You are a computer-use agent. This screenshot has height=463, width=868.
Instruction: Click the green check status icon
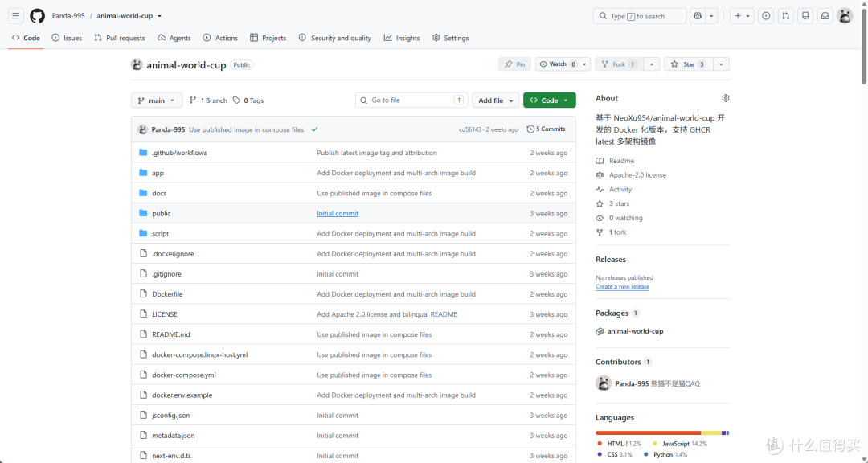pos(314,129)
